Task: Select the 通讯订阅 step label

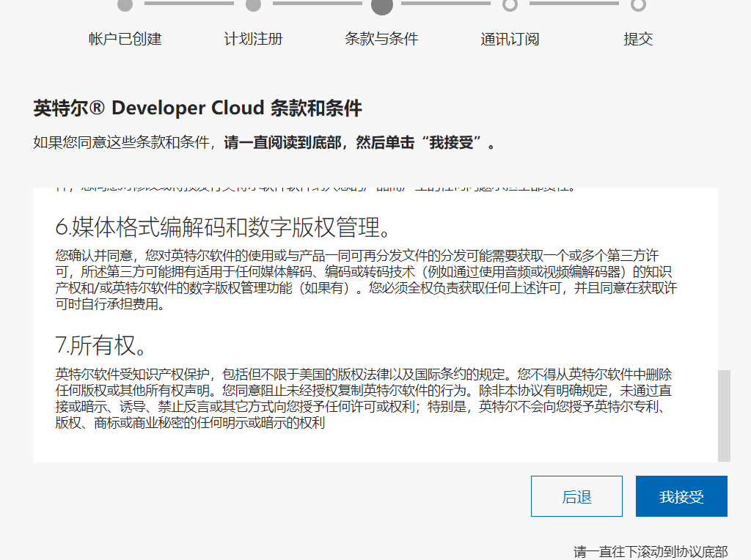Action: pyautogui.click(x=510, y=39)
